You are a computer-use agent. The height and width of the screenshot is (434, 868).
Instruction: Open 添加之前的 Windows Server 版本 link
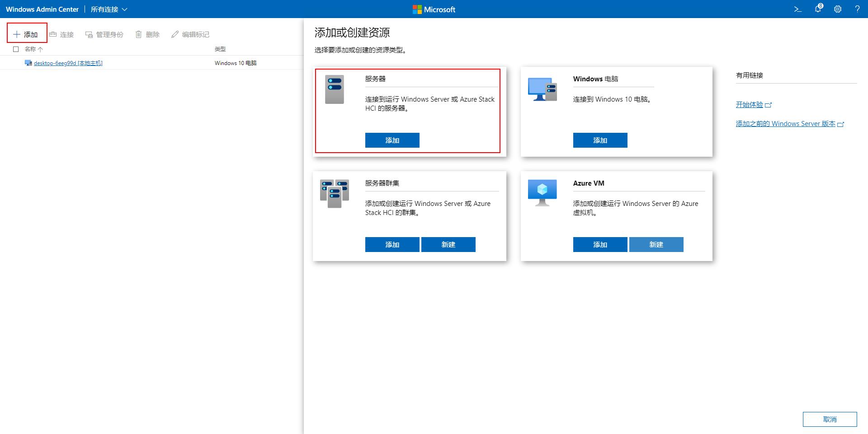(790, 123)
